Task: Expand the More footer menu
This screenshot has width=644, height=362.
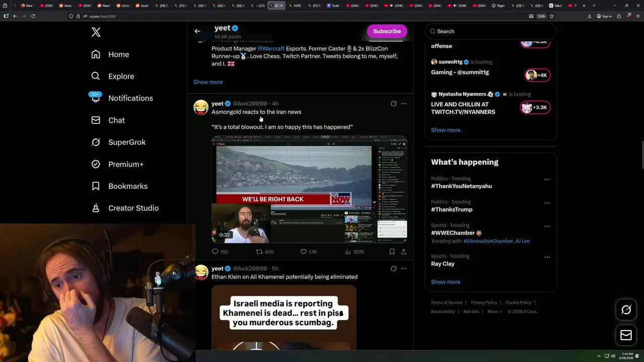Action: pos(495,312)
